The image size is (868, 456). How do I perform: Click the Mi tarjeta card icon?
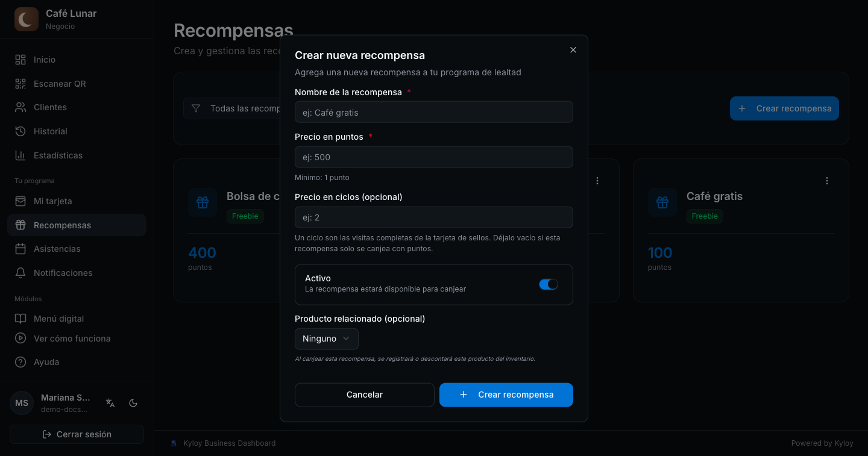20,201
